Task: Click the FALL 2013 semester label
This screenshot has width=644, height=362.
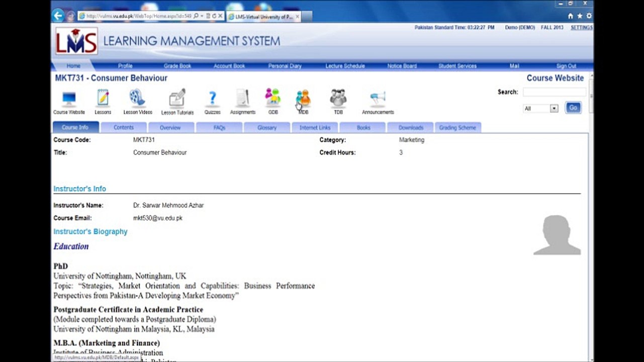Action: pyautogui.click(x=552, y=28)
